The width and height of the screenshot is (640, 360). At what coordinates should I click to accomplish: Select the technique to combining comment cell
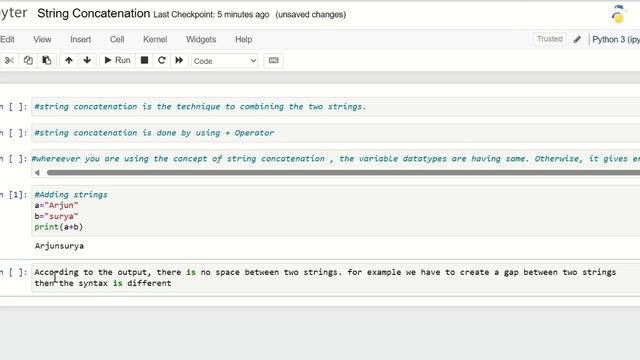[336, 107]
